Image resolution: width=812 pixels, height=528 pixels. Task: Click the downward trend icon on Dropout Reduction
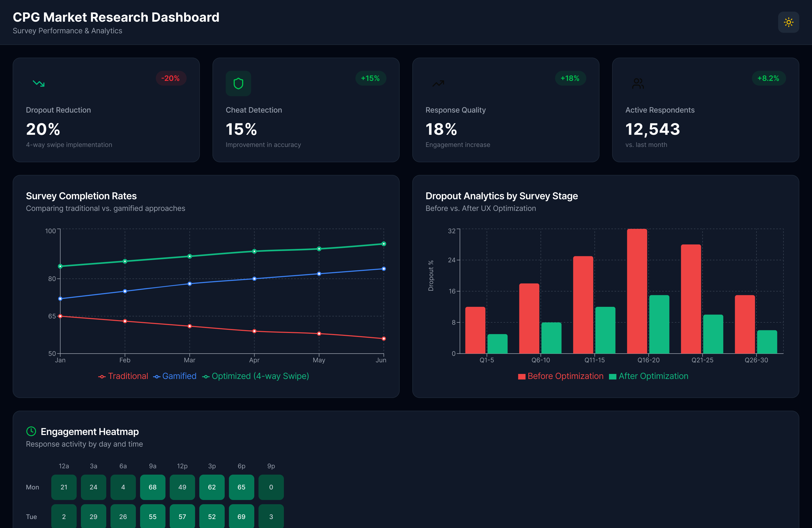click(x=39, y=83)
